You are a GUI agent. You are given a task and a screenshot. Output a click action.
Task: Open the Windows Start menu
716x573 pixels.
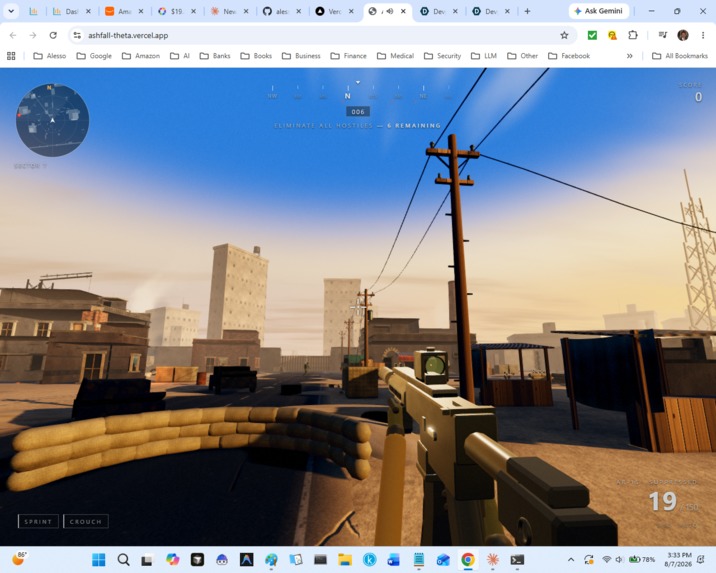pyautogui.click(x=99, y=559)
